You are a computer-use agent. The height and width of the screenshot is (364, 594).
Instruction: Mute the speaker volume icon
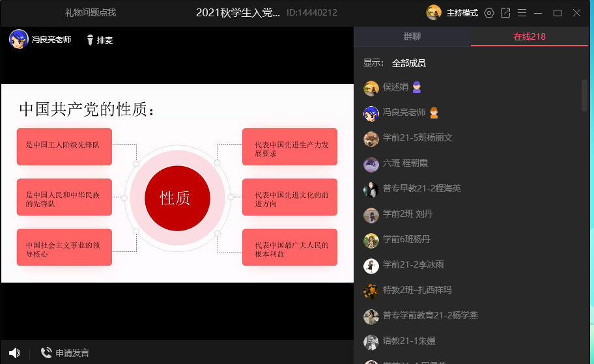[x=14, y=353]
